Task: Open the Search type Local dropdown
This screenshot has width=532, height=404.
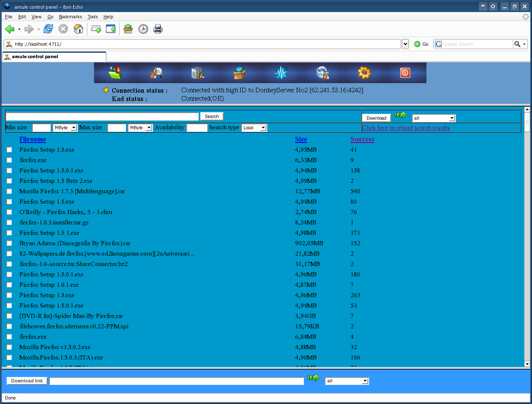Action: (254, 128)
